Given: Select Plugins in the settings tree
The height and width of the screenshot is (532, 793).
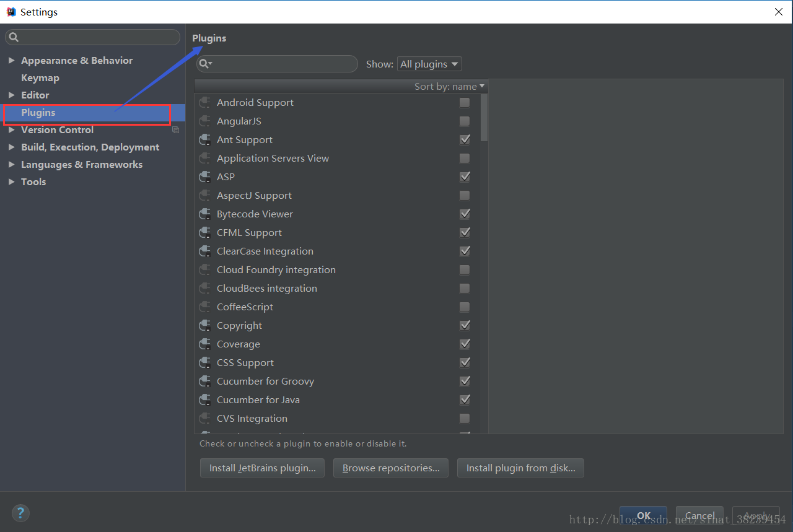Looking at the screenshot, I should pyautogui.click(x=93, y=113).
